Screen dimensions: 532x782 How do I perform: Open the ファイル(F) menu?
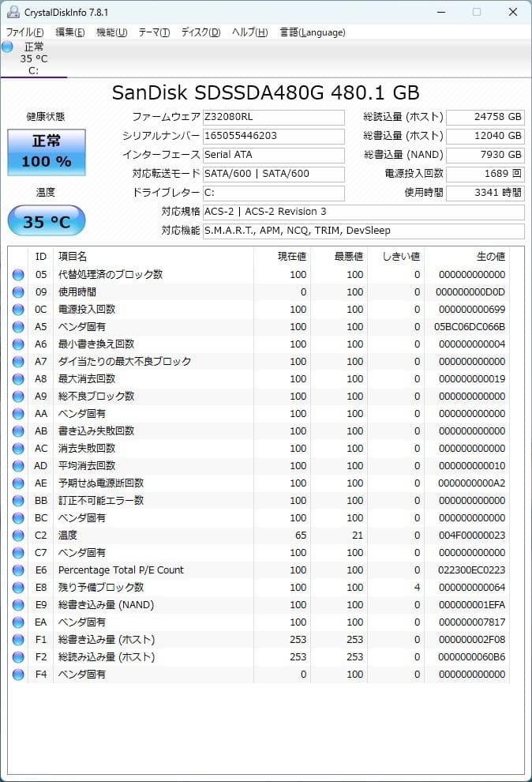pyautogui.click(x=24, y=32)
